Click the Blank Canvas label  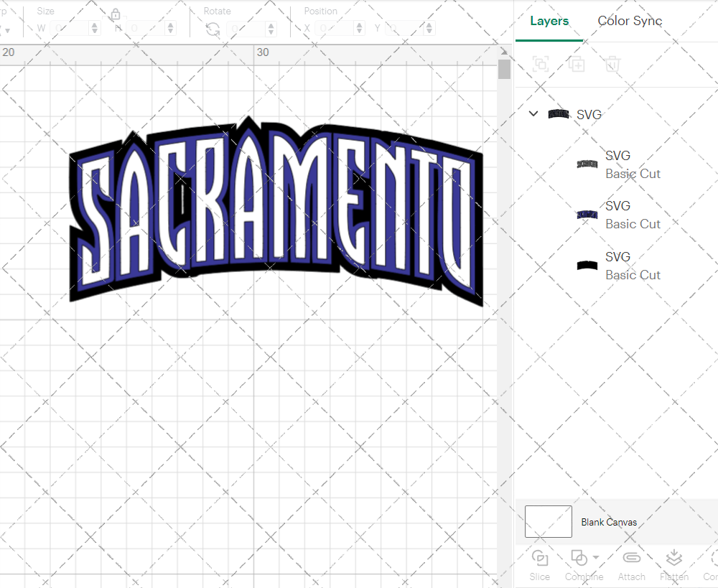pyautogui.click(x=609, y=522)
